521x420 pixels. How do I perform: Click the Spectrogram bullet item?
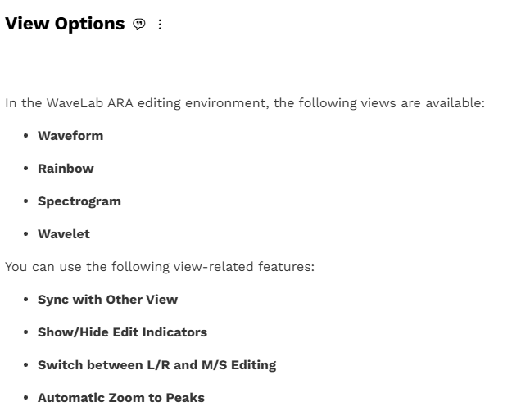(79, 201)
